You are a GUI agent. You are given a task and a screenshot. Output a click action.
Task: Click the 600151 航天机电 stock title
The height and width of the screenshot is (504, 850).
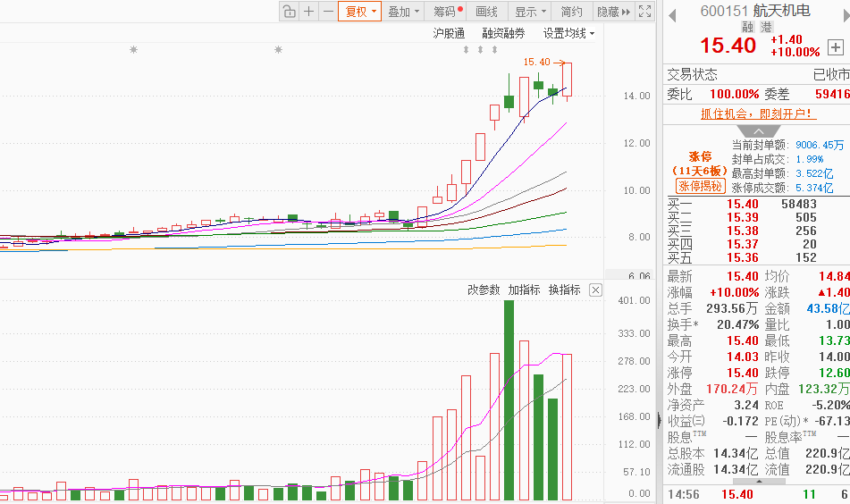coord(755,11)
